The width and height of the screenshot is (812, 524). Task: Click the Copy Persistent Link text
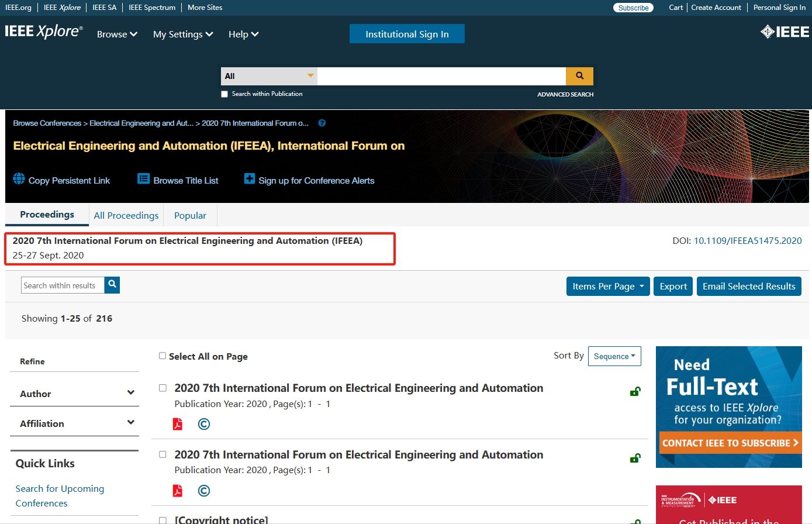pos(69,181)
